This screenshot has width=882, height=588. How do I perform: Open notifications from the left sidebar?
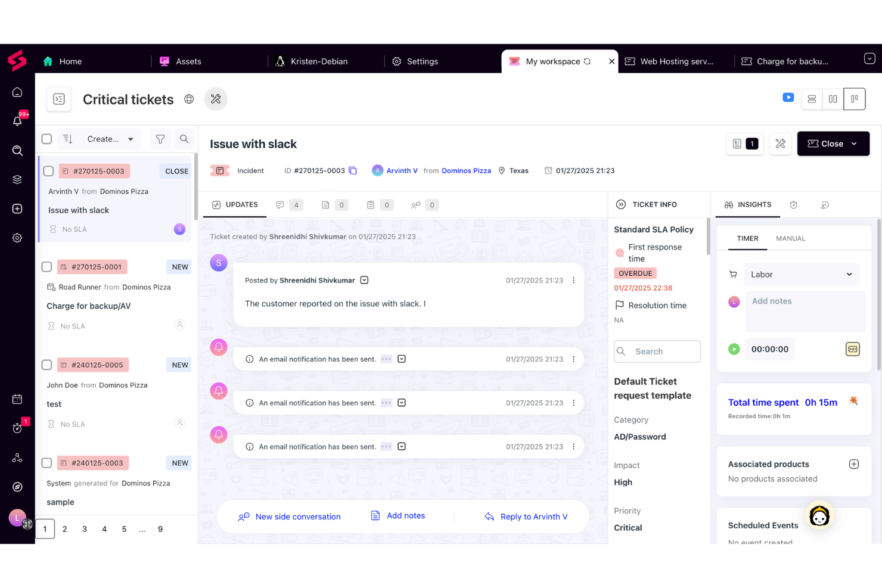pos(17,121)
